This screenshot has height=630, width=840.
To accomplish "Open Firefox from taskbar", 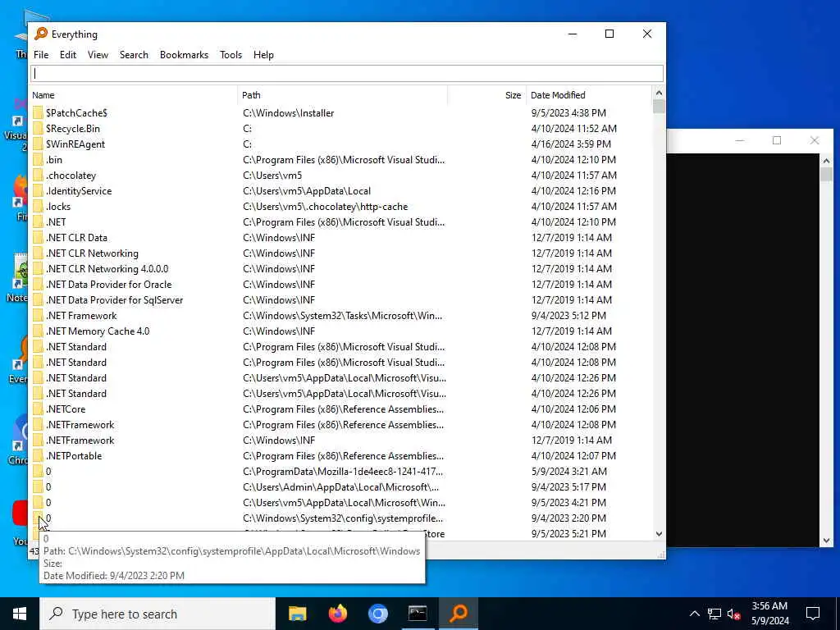I will [337, 614].
